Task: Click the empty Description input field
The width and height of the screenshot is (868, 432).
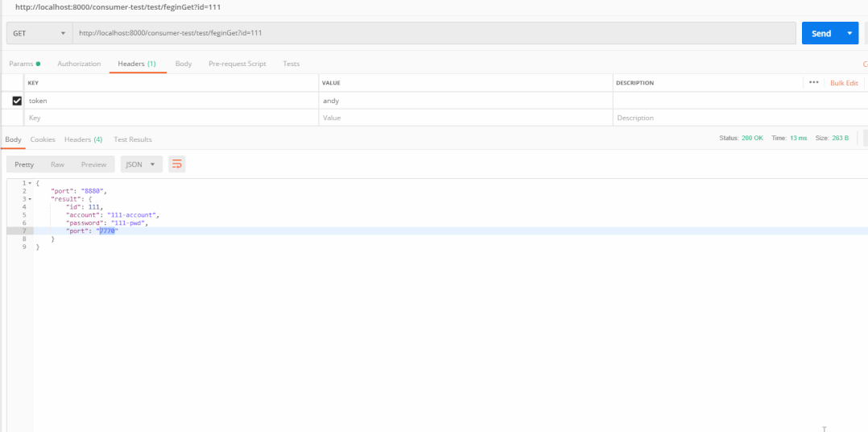Action: (x=739, y=118)
